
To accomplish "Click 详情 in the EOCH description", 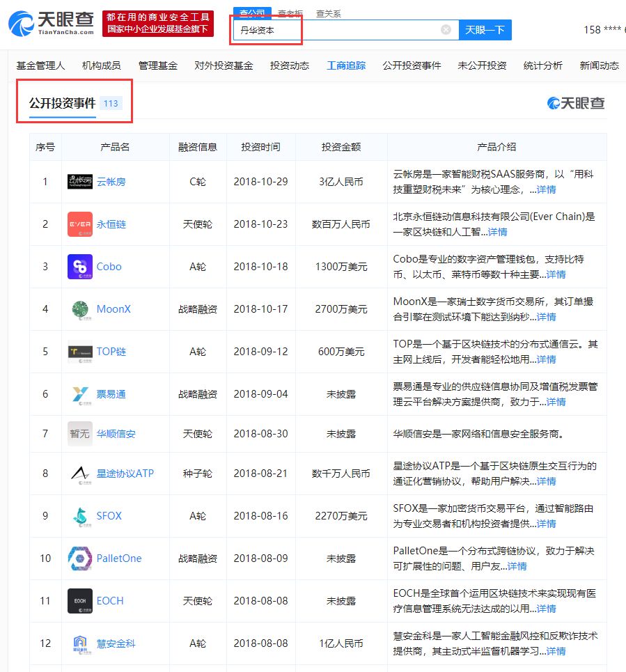I will point(547,609).
